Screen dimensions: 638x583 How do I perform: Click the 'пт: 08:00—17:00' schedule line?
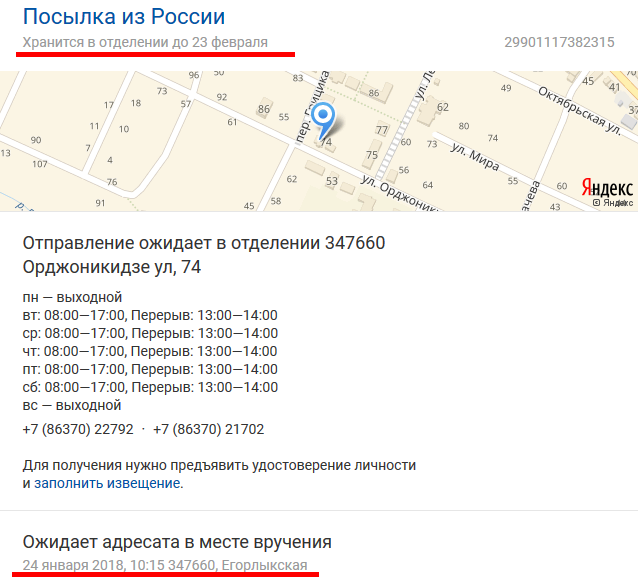[150, 369]
